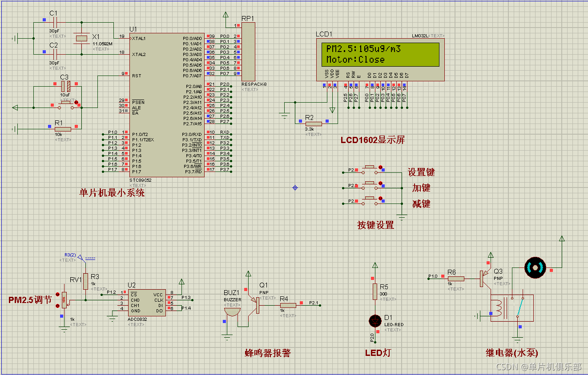Select PNP transistor Q1
Screen dimensions: 588x375
[254, 305]
